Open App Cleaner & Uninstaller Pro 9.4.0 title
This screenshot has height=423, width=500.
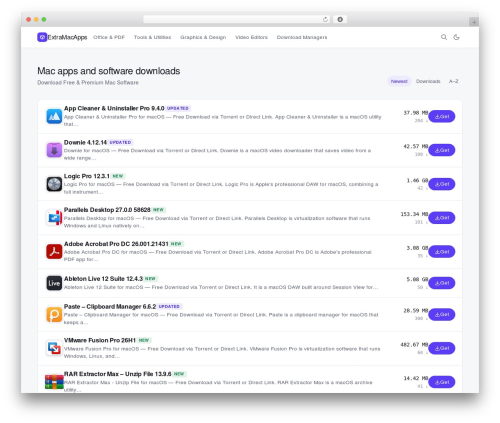point(114,108)
